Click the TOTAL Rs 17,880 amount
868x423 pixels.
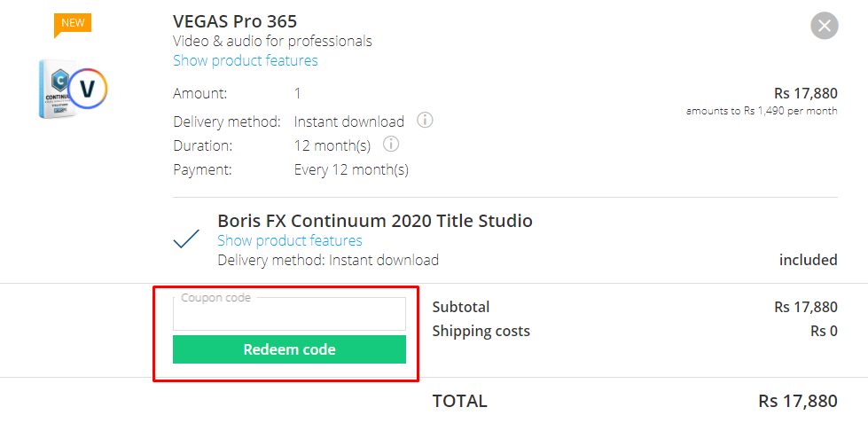[797, 401]
